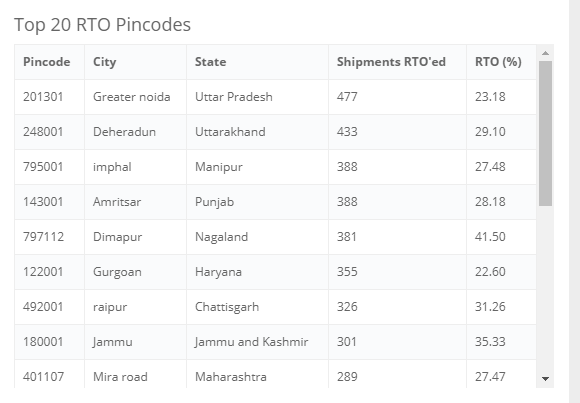The width and height of the screenshot is (580, 403).
Task: Select the Jammu and Kashmir cell
Action: pyautogui.click(x=257, y=342)
